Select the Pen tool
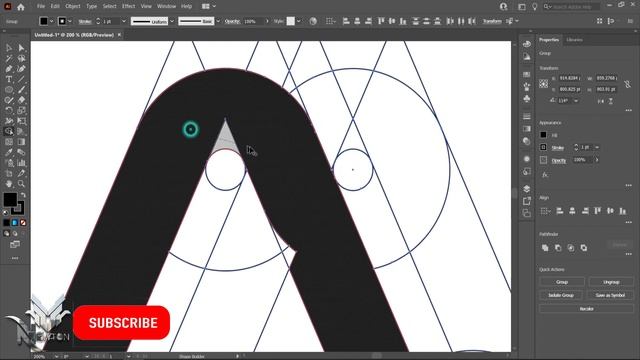The width and height of the screenshot is (640, 360). coord(9,69)
